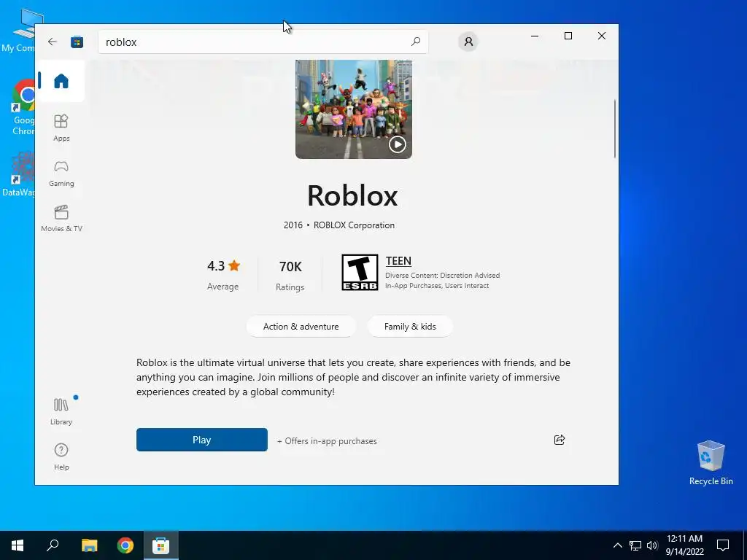Select the Recycle Bin desktop icon
747x560 pixels.
click(711, 462)
